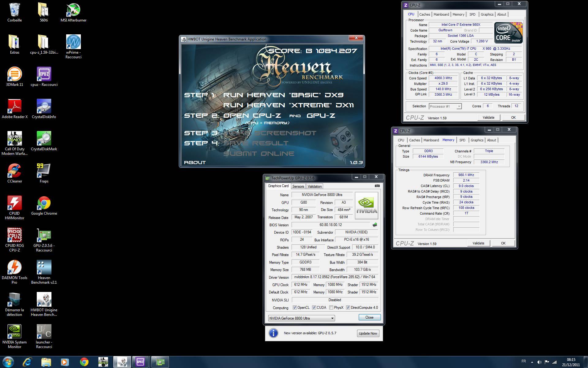This screenshot has width=588, height=368.
Task: Click Run Heaven "Xtreme" DX11 option
Action: (288, 105)
